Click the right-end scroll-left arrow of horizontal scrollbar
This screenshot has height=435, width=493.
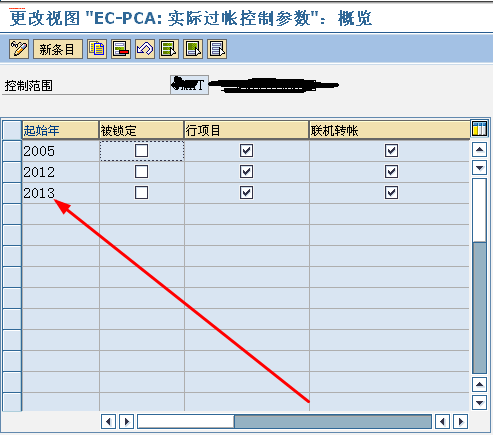click(x=442, y=422)
